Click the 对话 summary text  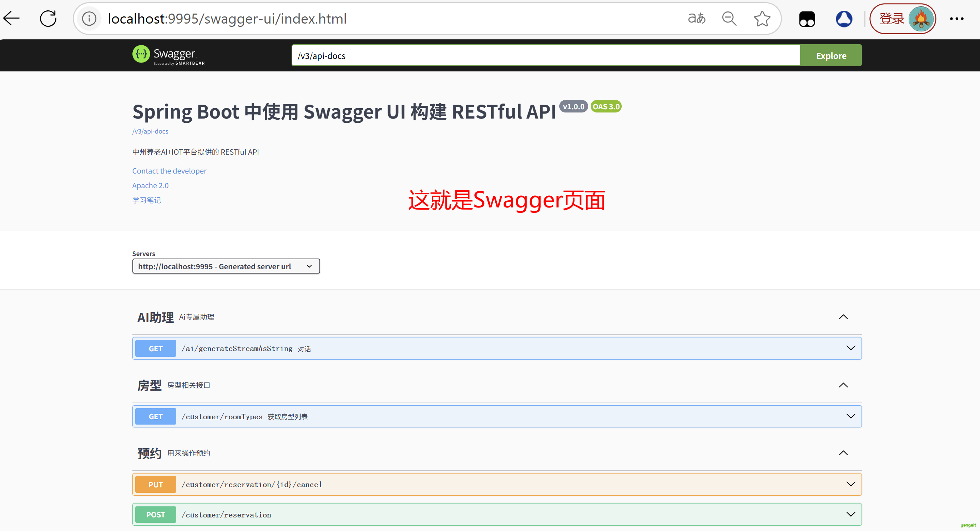point(304,349)
